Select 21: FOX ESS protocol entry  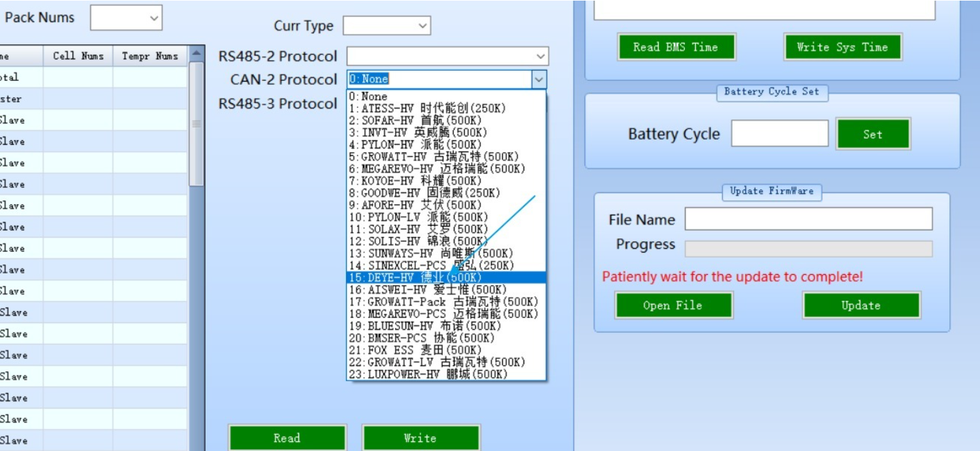point(446,350)
